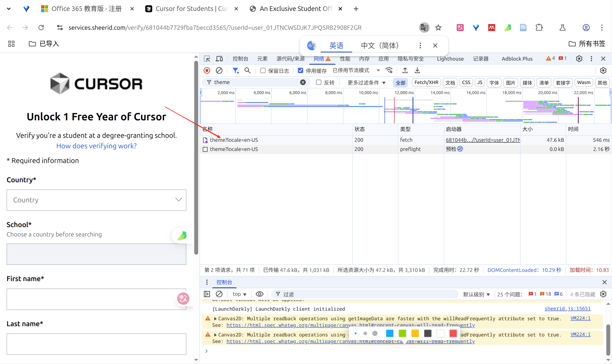
Task: Click the First name input field
Action: click(96, 299)
